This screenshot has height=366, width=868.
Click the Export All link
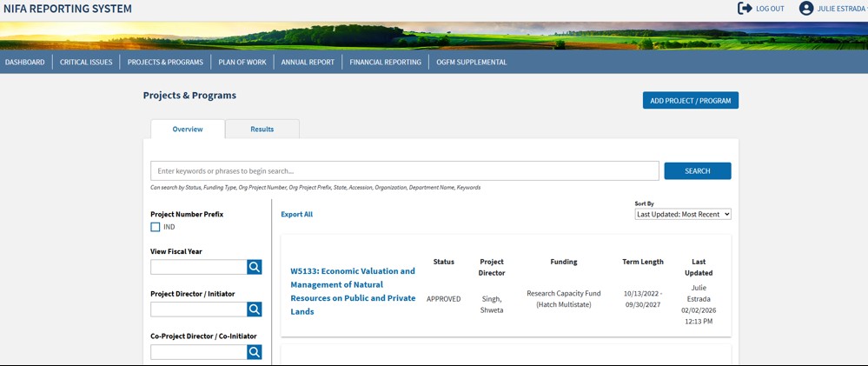296,214
